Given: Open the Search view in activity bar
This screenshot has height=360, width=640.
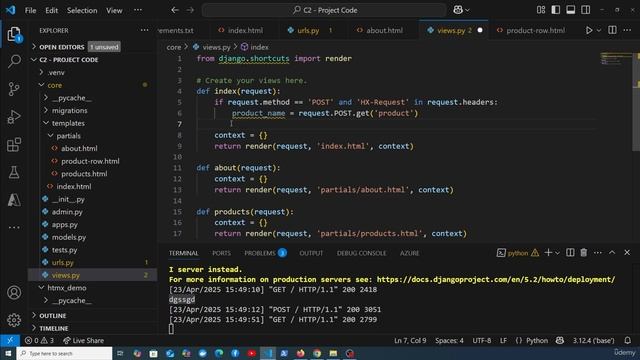Looking at the screenshot, I should 14,61.
